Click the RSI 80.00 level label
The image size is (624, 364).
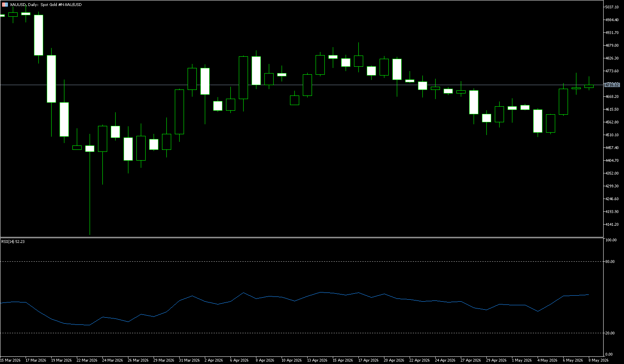(610, 262)
